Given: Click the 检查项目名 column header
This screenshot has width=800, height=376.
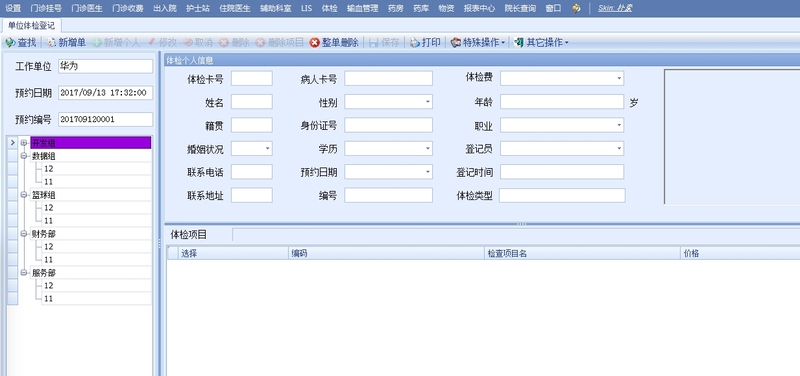Looking at the screenshot, I should pos(582,254).
